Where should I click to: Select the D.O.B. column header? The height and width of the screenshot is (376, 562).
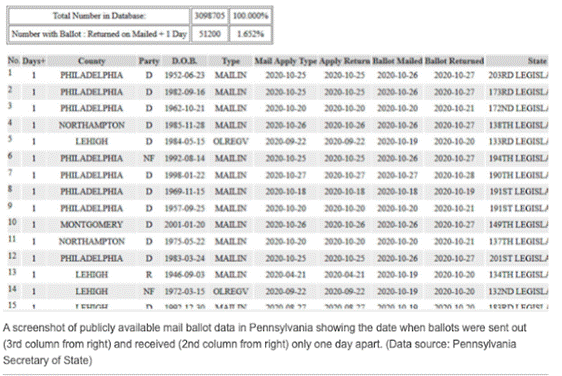pyautogui.click(x=184, y=61)
